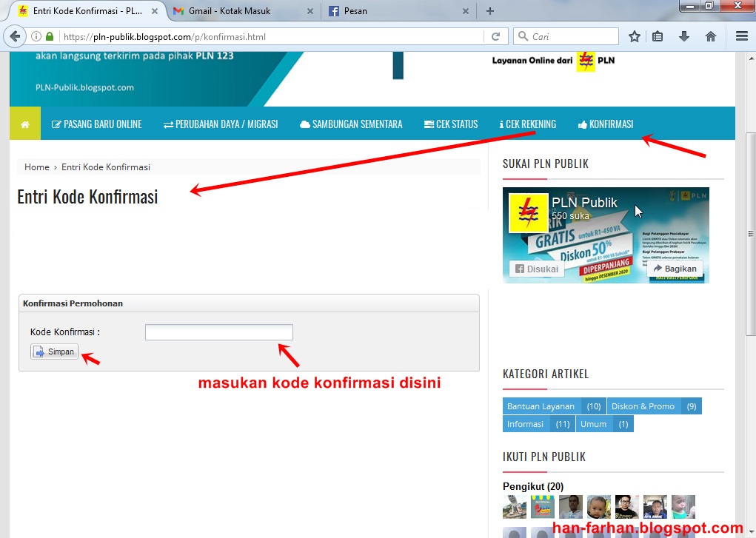Screen dimensions: 756x538
Task: Click the Simpan button
Action: coord(53,352)
